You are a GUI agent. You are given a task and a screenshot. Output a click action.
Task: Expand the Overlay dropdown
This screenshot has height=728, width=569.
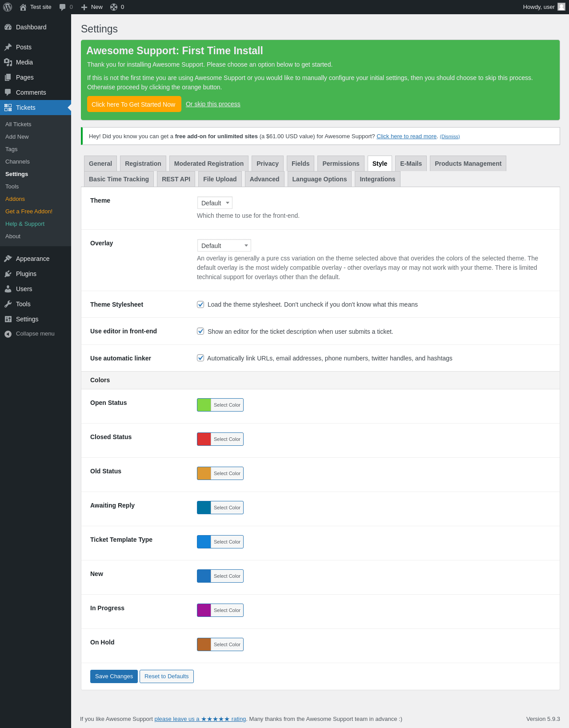pos(224,245)
